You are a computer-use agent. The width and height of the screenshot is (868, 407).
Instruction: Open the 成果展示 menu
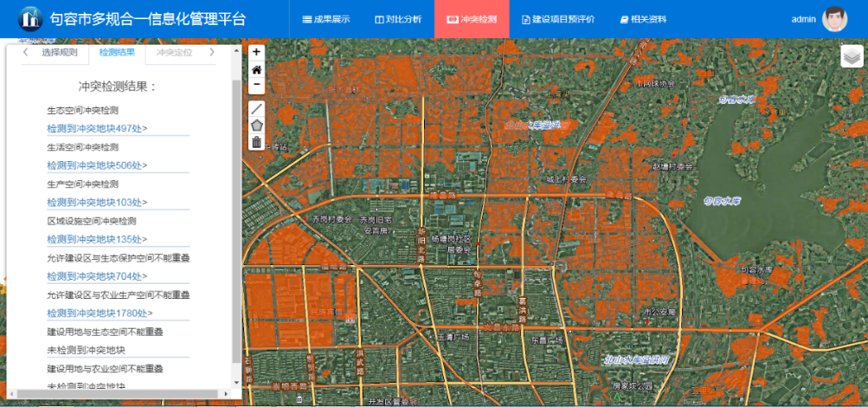click(326, 19)
